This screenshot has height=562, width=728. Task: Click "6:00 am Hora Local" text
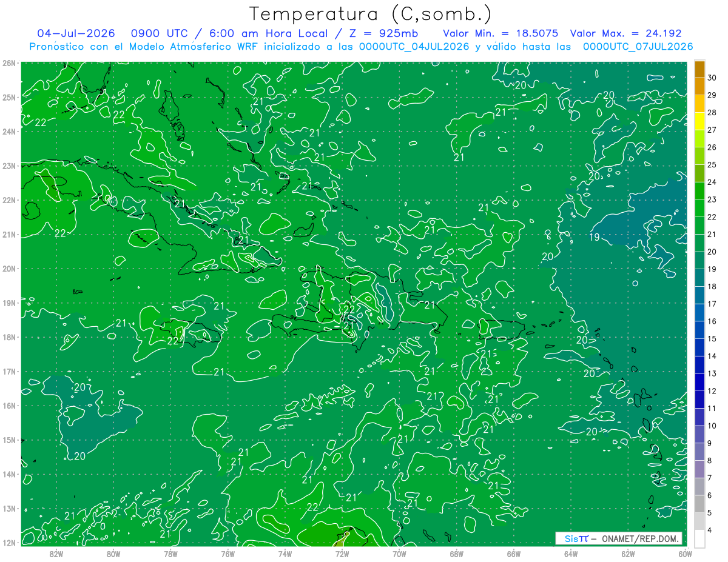point(270,33)
